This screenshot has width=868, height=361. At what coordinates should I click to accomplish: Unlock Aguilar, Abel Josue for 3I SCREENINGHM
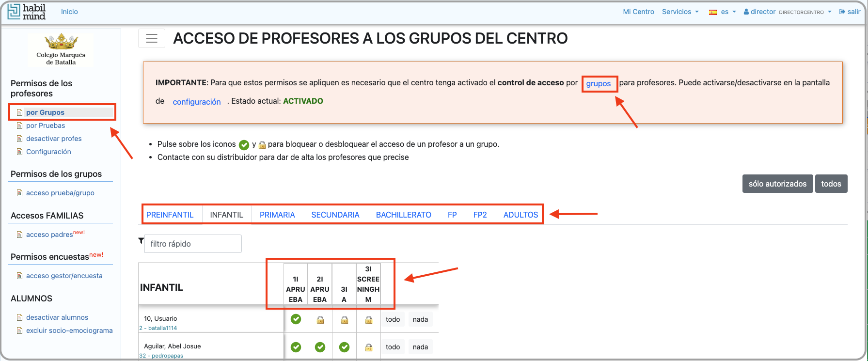(x=368, y=347)
